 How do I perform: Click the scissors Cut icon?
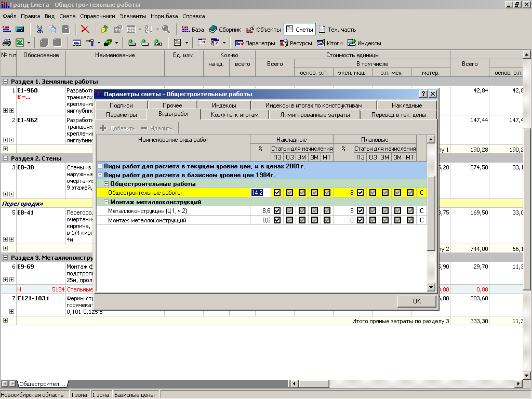pos(39,30)
